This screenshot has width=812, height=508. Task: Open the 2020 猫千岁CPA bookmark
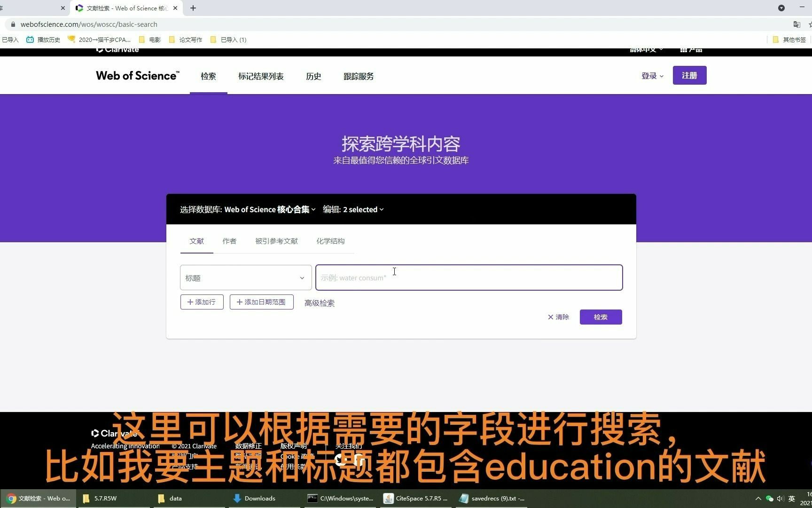pyautogui.click(x=99, y=40)
